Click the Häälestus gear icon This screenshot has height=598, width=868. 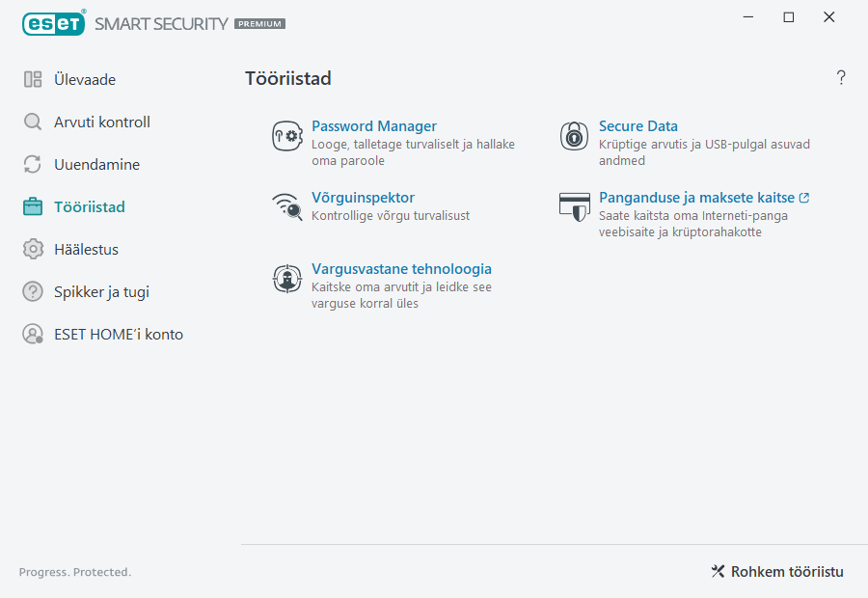point(32,249)
